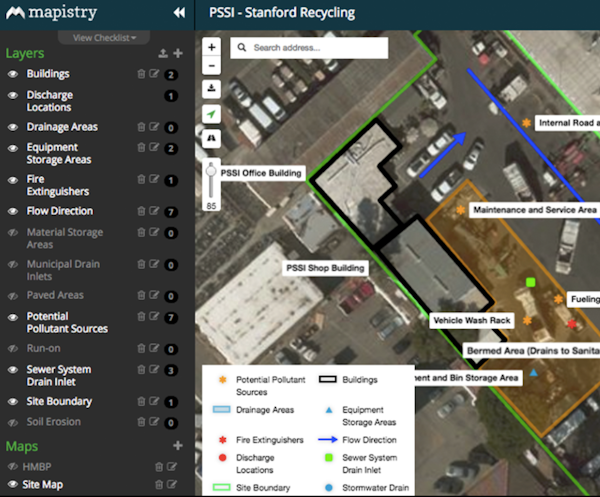This screenshot has height=497, width=600.
Task: Click the blue equipment storage triangle marker
Action: pos(533,372)
